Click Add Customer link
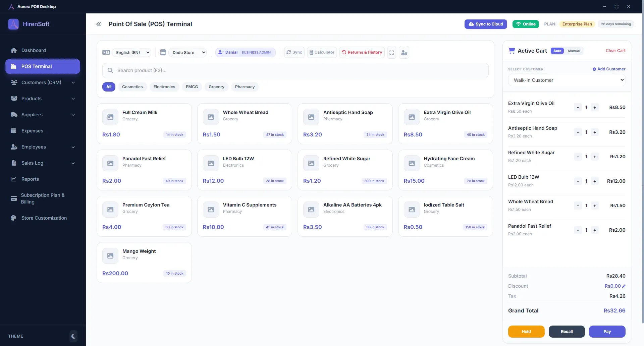 (x=609, y=69)
